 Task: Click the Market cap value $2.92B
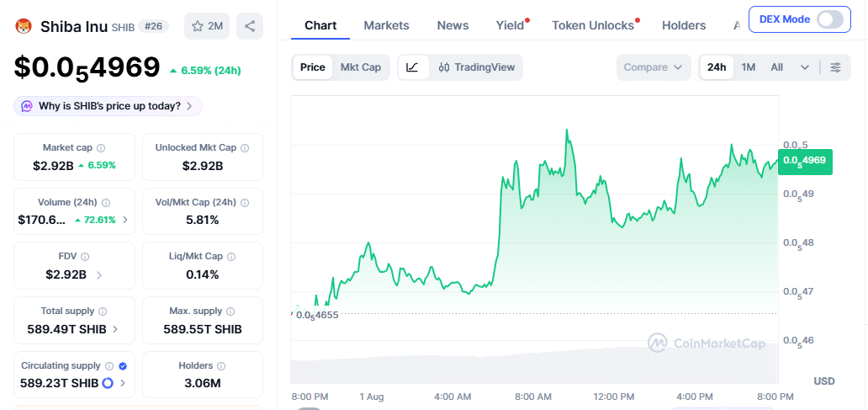pos(51,165)
